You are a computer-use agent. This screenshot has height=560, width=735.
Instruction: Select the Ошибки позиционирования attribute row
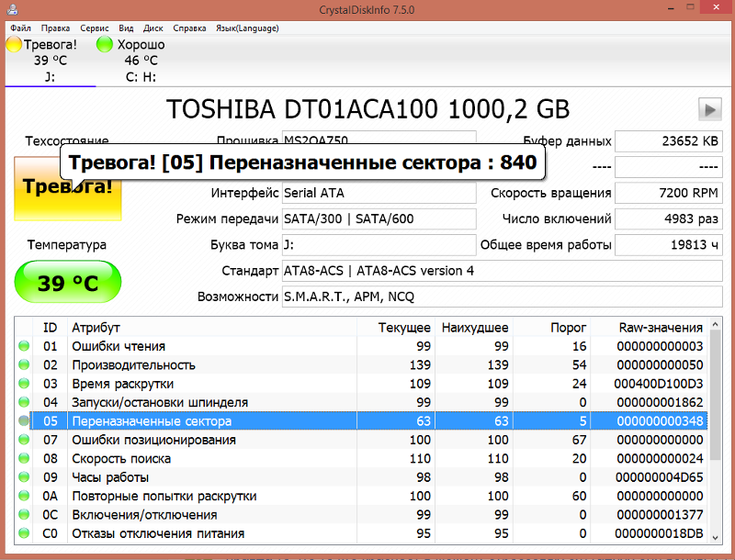[x=362, y=440]
